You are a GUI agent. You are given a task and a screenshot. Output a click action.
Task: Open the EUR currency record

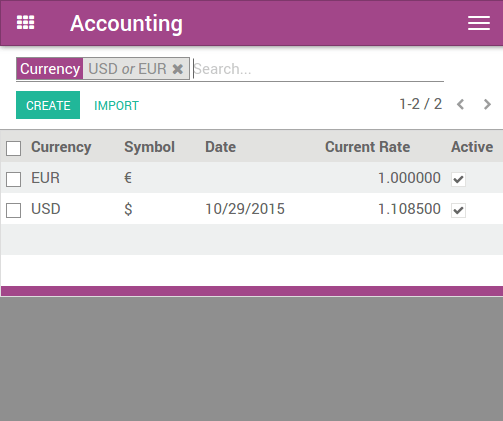click(x=45, y=178)
